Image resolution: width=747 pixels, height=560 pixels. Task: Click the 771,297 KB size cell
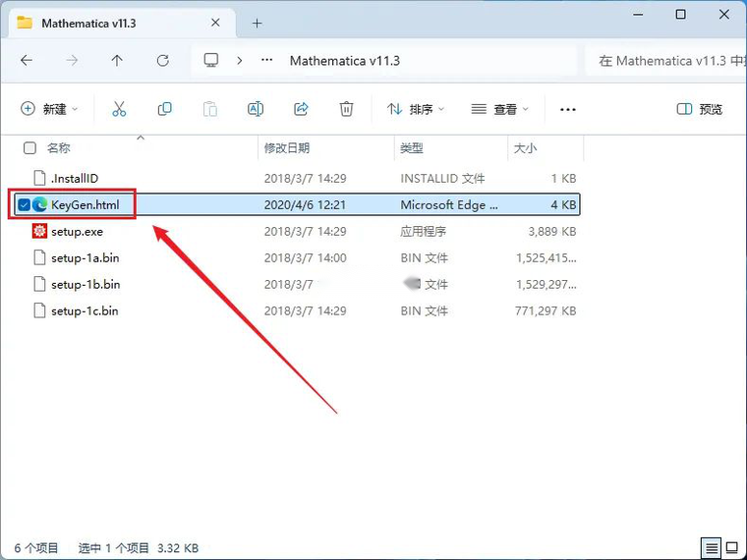[546, 311]
